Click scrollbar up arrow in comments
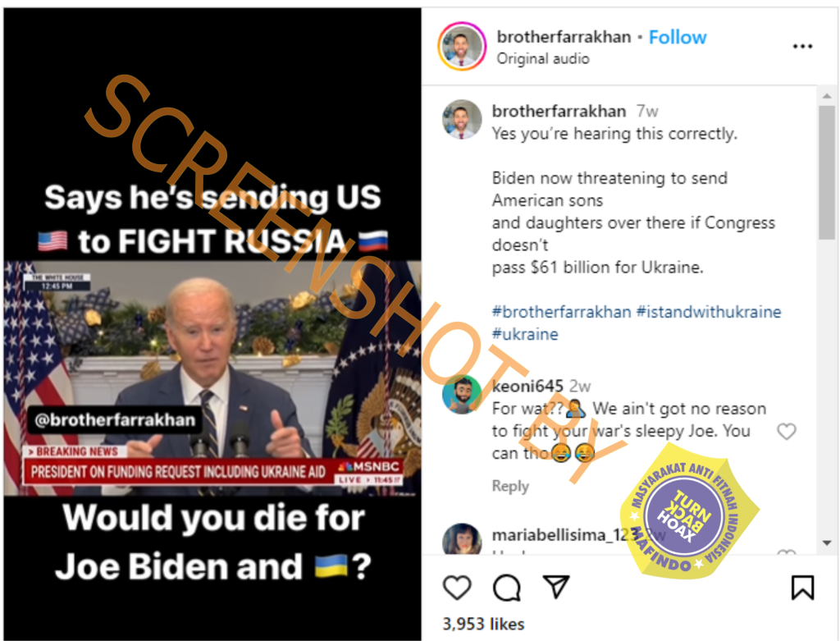840x641 pixels. point(827,95)
